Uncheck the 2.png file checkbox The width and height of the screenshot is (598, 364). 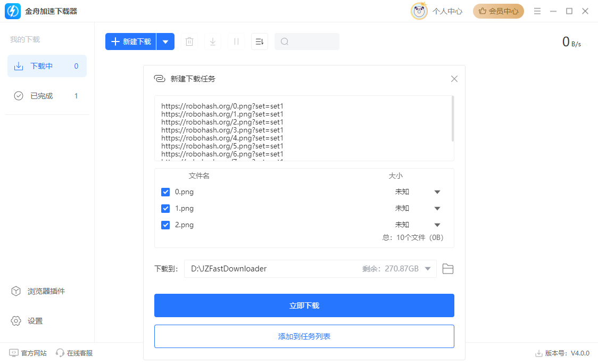165,225
